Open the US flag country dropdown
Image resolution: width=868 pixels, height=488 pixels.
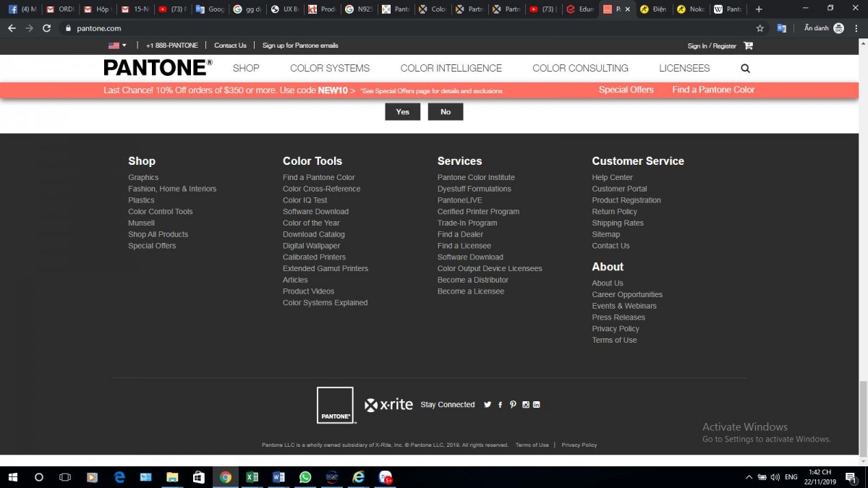[x=117, y=46]
